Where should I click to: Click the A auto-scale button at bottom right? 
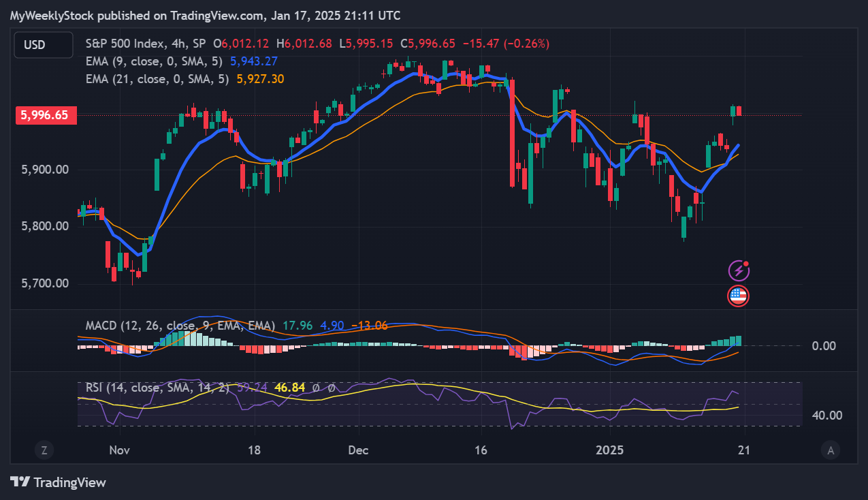829,450
